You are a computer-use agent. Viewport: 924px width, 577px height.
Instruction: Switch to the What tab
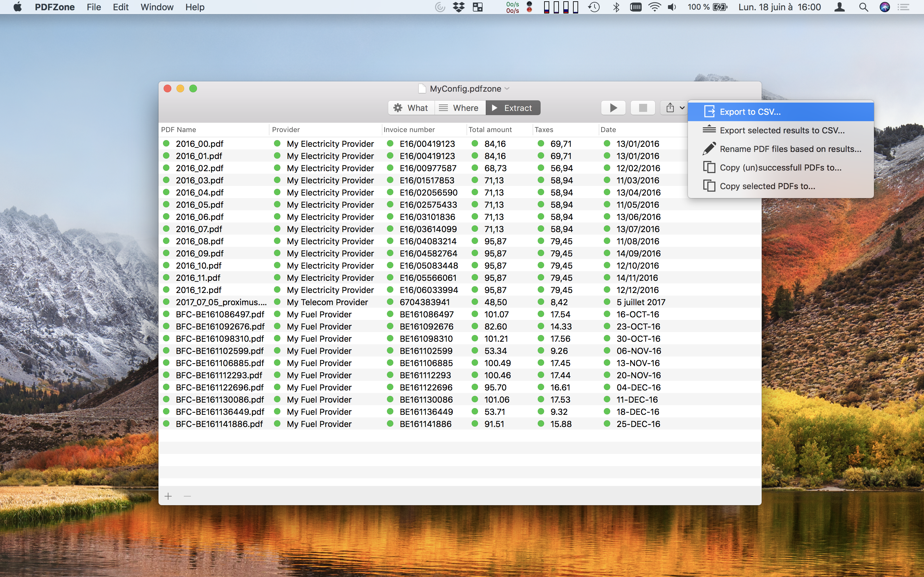[411, 108]
